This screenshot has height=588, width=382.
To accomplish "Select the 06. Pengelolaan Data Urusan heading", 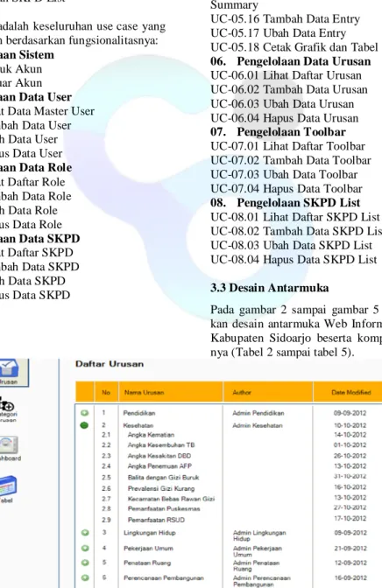I will [x=290, y=61].
